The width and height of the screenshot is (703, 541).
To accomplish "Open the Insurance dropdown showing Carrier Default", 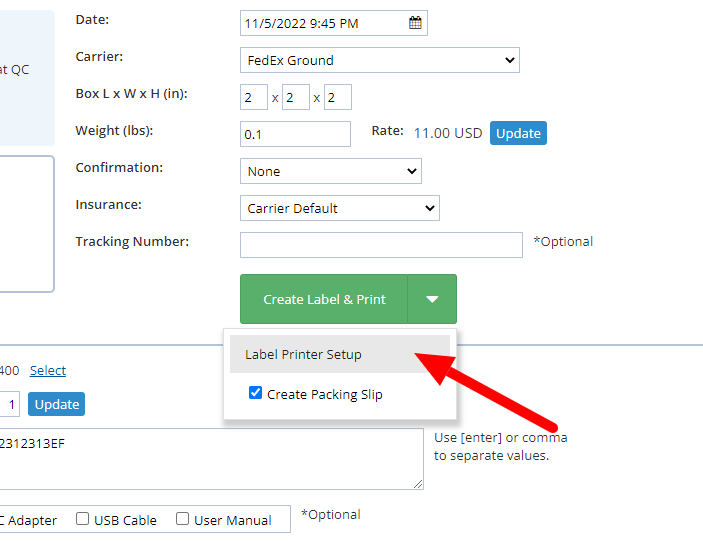I will pos(339,208).
